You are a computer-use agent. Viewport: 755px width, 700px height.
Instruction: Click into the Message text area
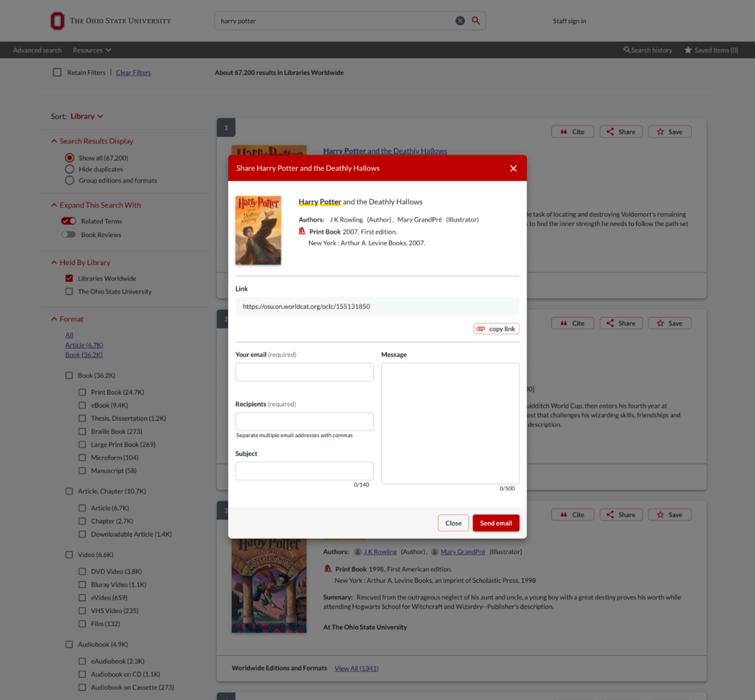pos(450,423)
